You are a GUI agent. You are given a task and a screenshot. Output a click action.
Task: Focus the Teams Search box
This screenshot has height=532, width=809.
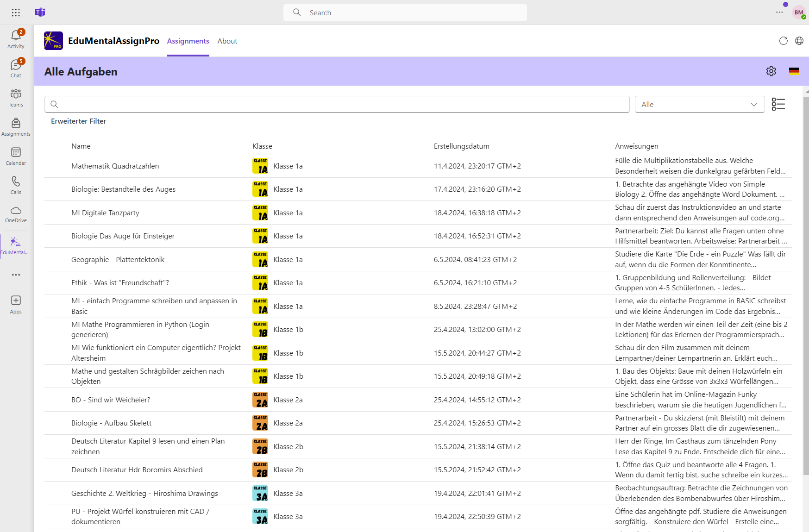405,13
